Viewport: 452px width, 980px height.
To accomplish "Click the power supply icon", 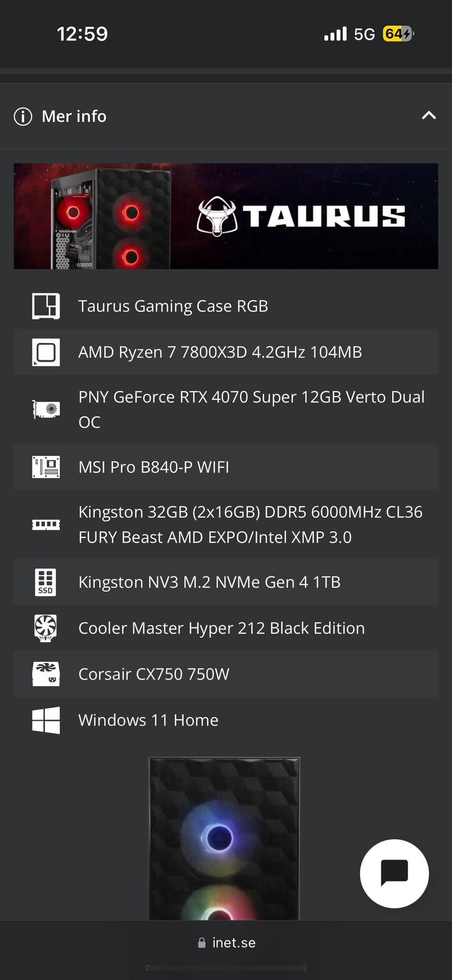I will (x=46, y=674).
